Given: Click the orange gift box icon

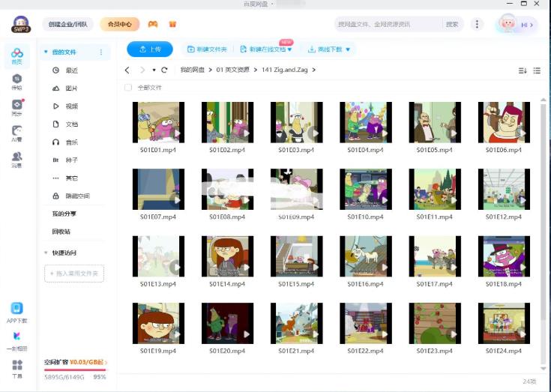Looking at the screenshot, I should click(172, 24).
